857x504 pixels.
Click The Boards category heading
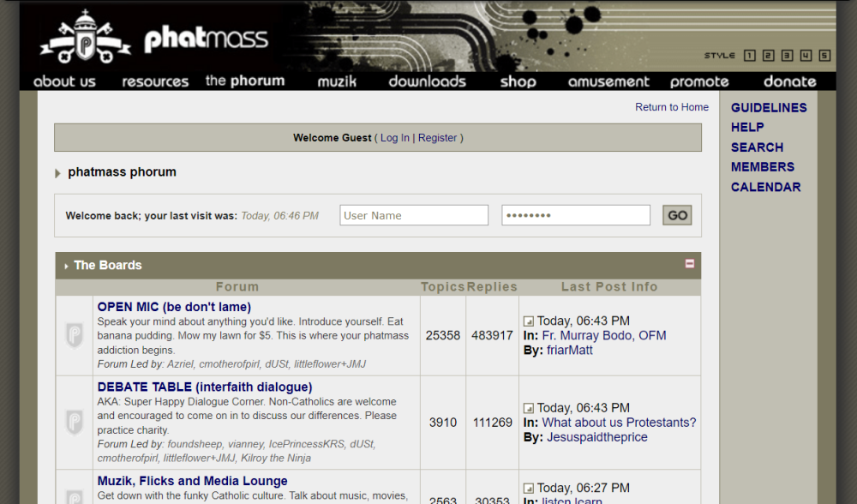point(108,265)
